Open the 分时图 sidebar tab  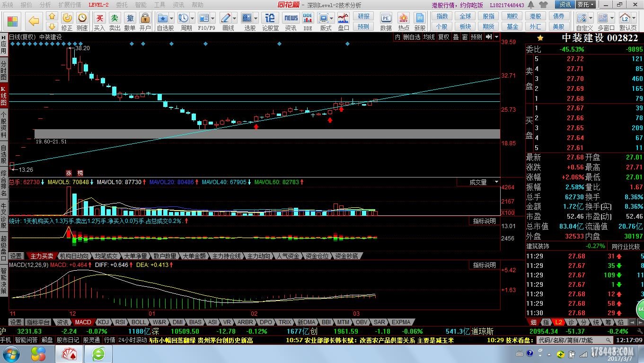4,71
